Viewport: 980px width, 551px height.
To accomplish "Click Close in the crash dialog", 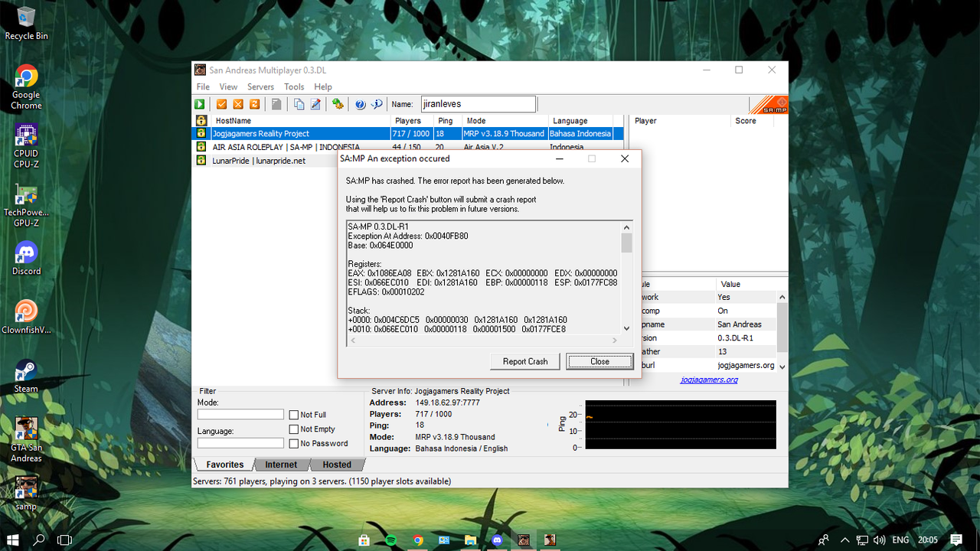I will pos(599,361).
